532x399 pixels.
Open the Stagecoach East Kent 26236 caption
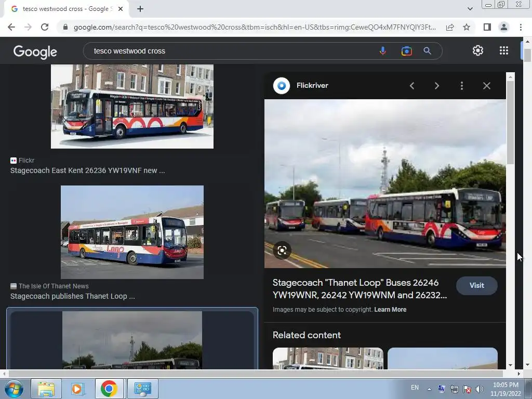coord(87,170)
